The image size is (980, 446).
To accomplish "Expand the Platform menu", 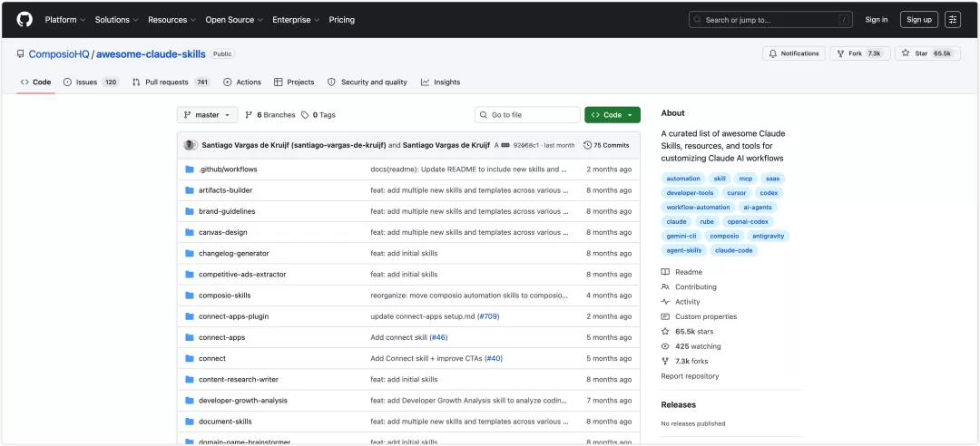I will (65, 20).
